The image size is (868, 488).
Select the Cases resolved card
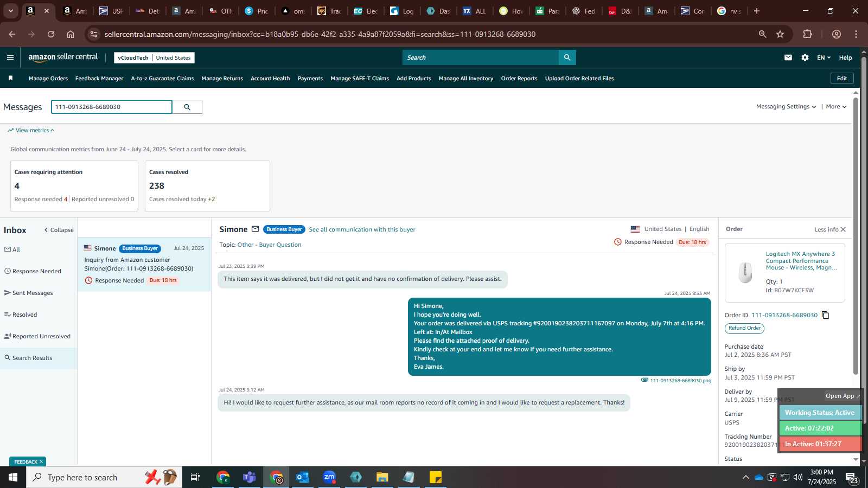207,186
